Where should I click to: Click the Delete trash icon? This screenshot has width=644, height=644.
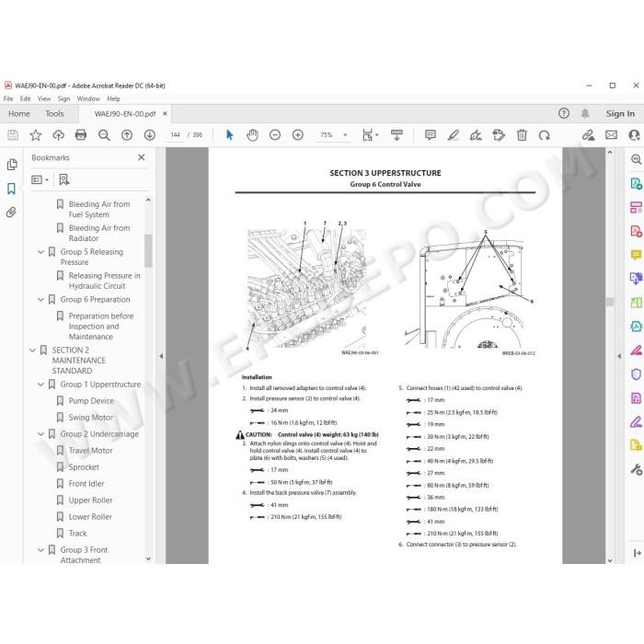522,135
